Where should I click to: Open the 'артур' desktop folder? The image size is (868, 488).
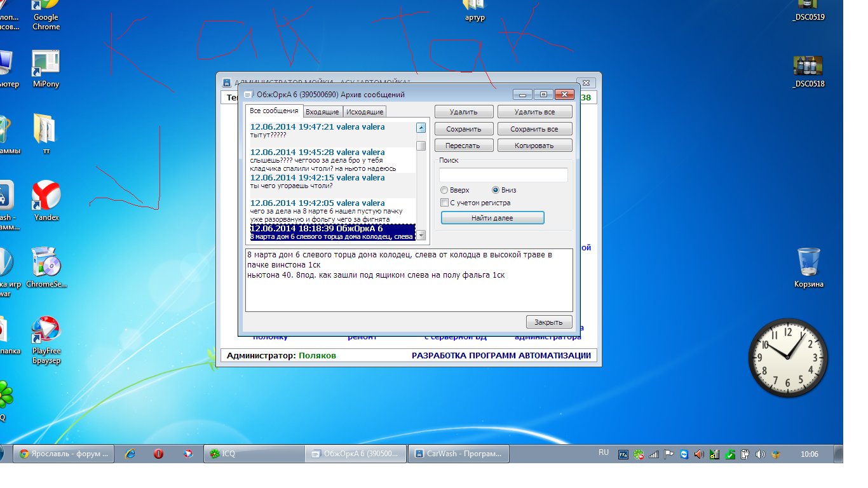[x=475, y=11]
